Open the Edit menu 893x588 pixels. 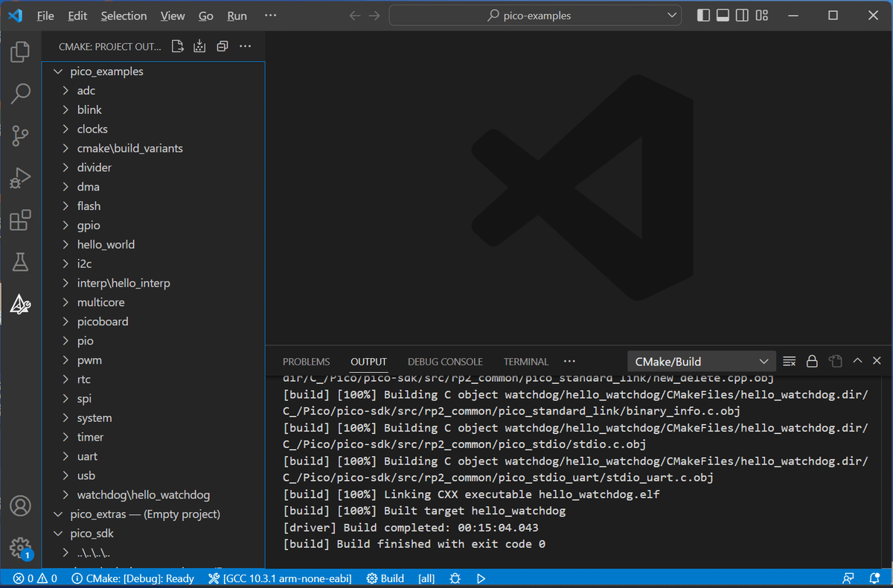click(77, 16)
